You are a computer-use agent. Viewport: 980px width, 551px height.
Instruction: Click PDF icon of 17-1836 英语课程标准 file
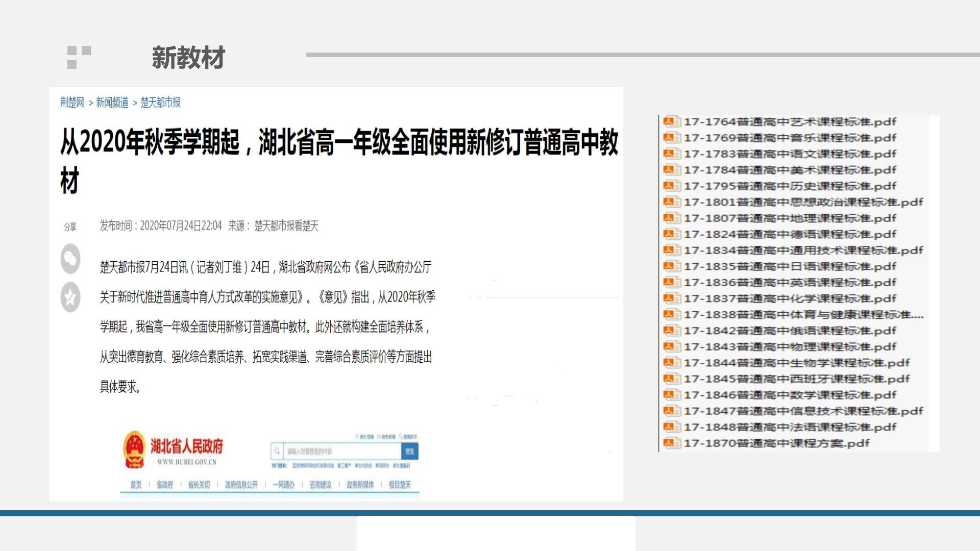[x=671, y=283]
